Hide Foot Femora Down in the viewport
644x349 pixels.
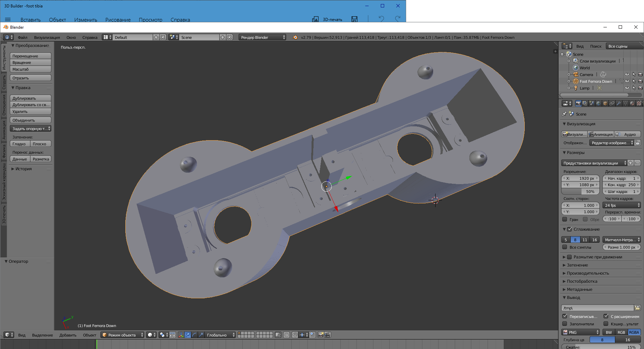point(627,81)
